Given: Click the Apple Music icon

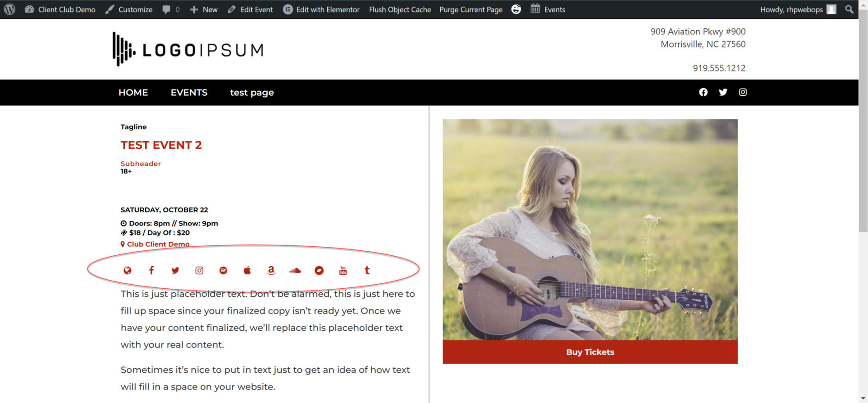Looking at the screenshot, I should [247, 270].
